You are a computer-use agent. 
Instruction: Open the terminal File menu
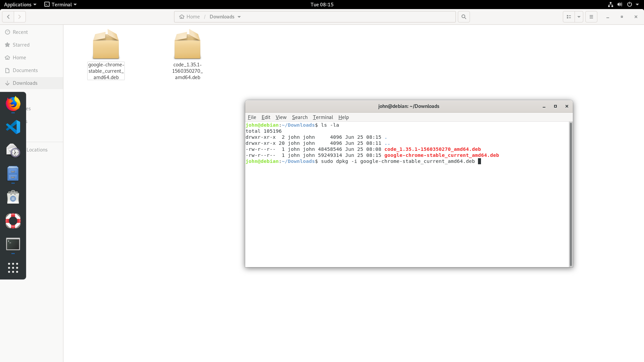(252, 117)
